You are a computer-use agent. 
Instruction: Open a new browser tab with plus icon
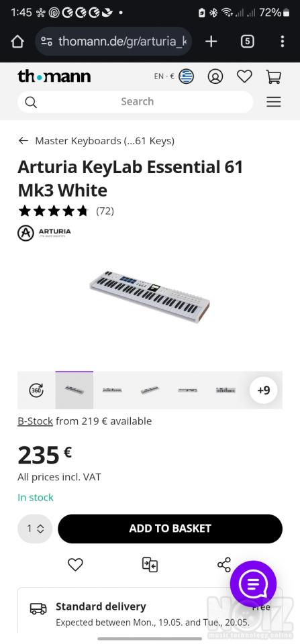pyautogui.click(x=211, y=41)
